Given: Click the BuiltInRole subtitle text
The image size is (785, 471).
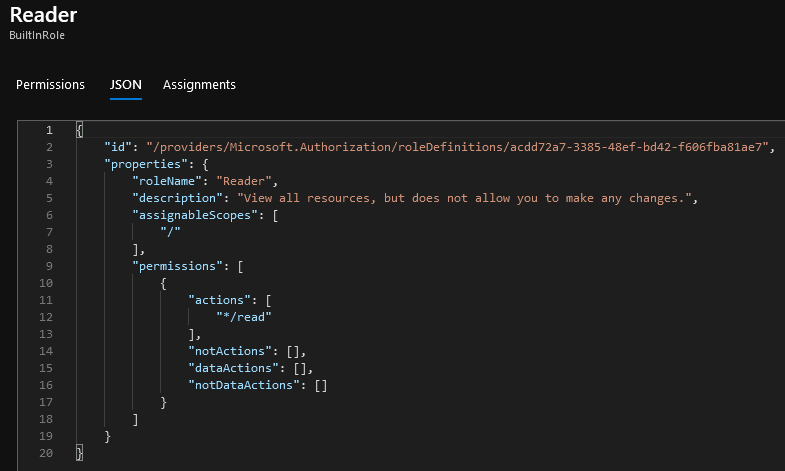Looking at the screenshot, I should (37, 35).
